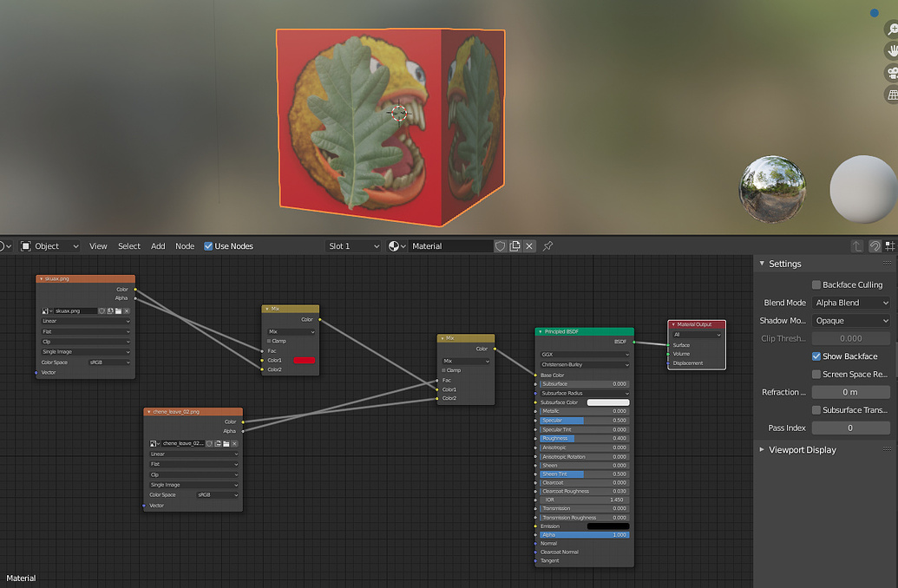Open the Shadow Mode Opaque dropdown
This screenshot has height=588, width=898.
point(851,321)
